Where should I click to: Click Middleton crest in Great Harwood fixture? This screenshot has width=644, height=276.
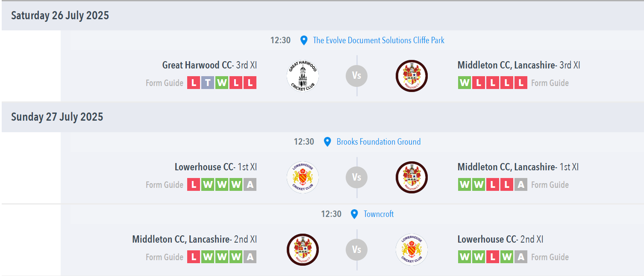412,76
